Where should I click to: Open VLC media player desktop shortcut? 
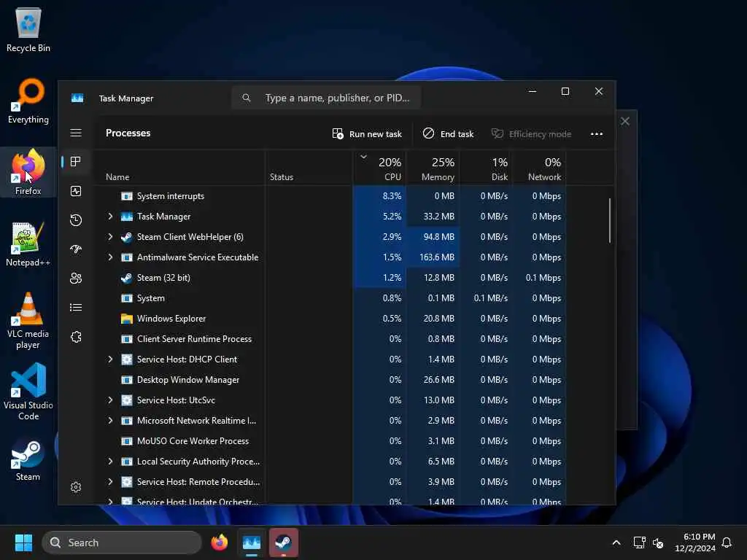point(28,321)
